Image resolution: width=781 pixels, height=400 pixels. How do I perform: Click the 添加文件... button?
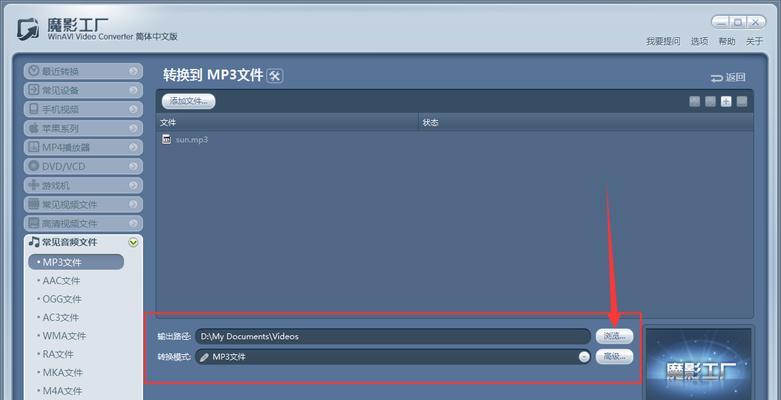point(188,101)
